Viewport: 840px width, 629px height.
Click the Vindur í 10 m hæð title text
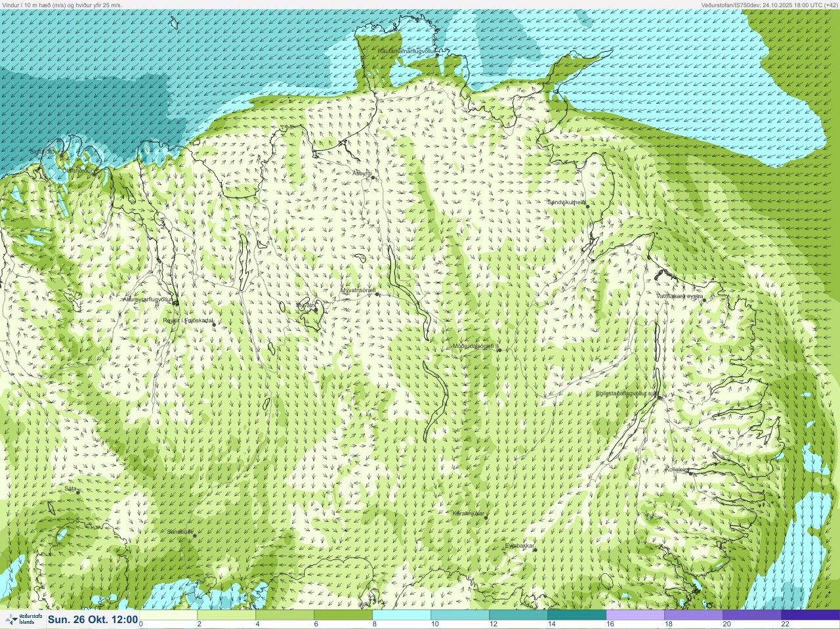click(x=62, y=5)
